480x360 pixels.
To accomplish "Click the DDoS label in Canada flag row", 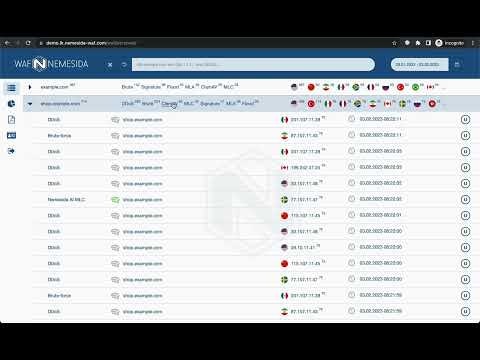I will (x=54, y=168).
